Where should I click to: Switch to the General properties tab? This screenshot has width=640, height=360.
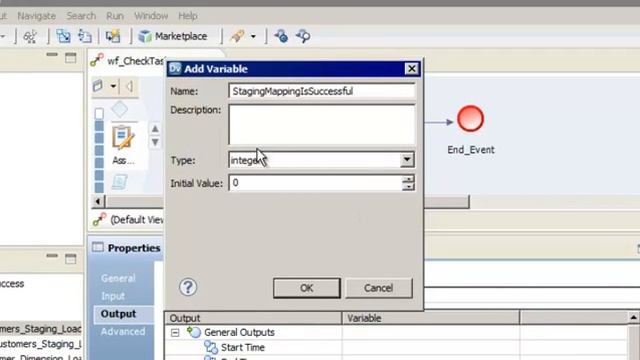pos(118,278)
